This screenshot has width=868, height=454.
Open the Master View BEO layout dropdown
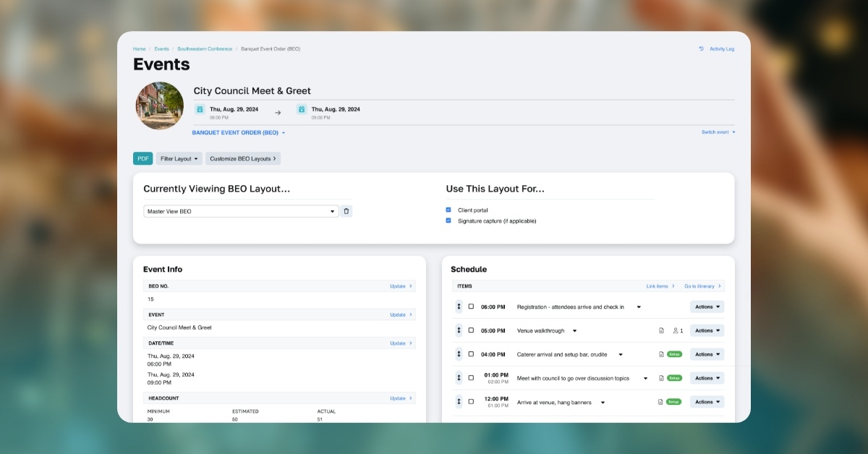click(x=241, y=211)
